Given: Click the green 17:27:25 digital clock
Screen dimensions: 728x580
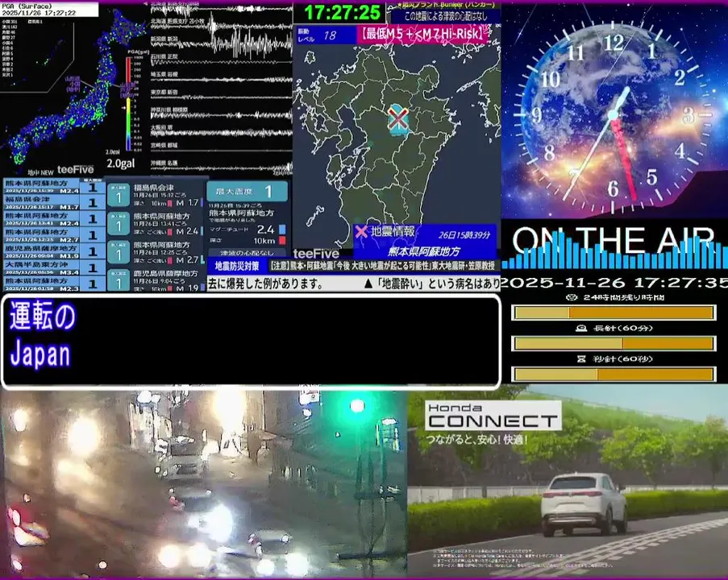Looking at the screenshot, I should 342,13.
